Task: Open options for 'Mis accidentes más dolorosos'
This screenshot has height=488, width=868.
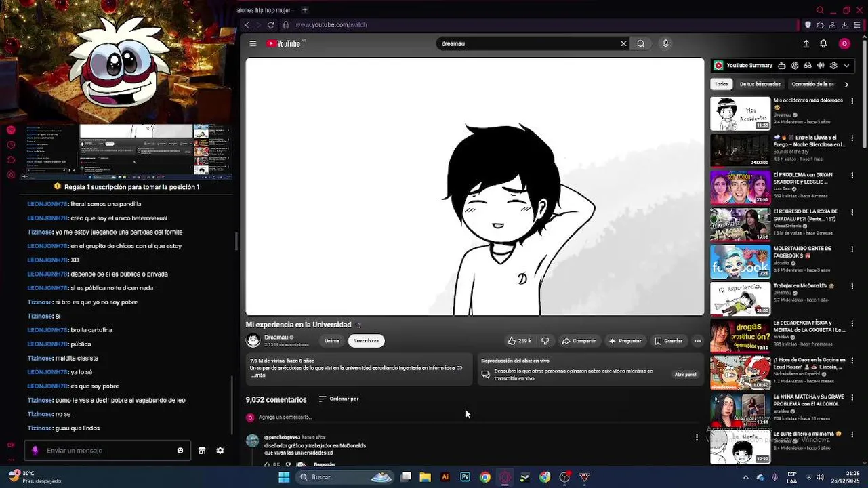Action: coord(852,101)
